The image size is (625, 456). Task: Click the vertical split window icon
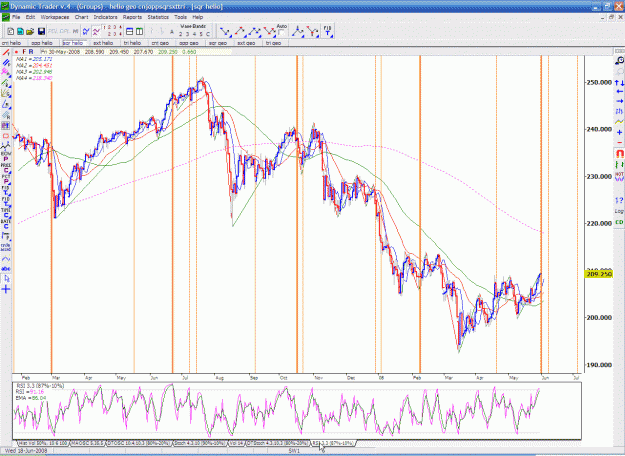(x=139, y=31)
